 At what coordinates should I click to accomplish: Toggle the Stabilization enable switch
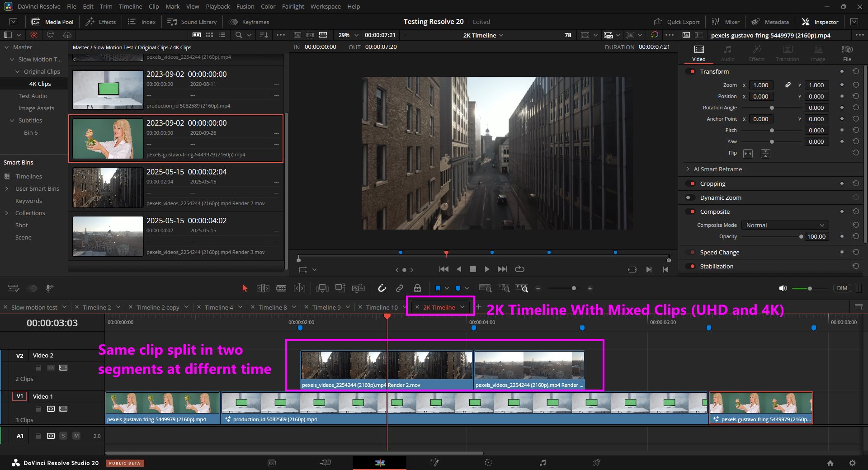pos(690,266)
